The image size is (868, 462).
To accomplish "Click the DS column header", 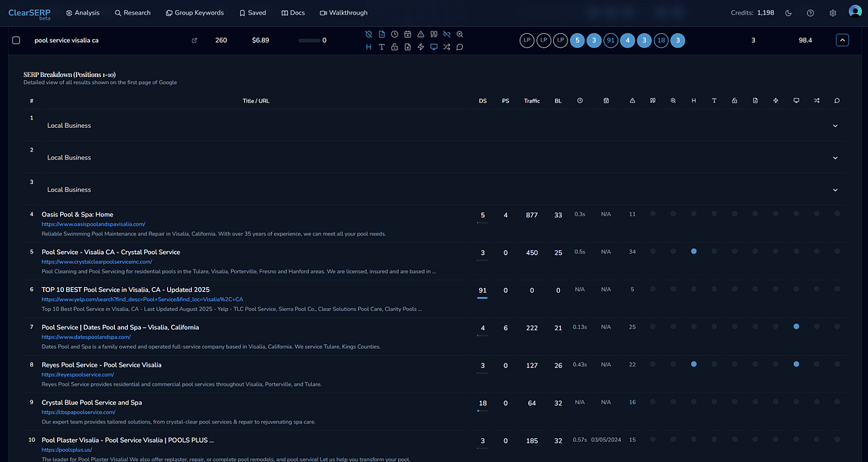I will coord(483,101).
